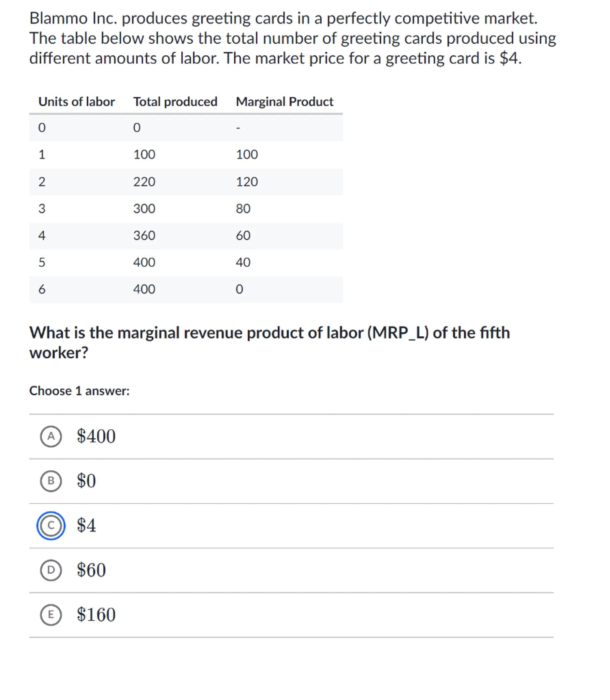Viewport: 610px width, 700px height.
Task: Click the marginal product value 80
Action: (x=243, y=208)
